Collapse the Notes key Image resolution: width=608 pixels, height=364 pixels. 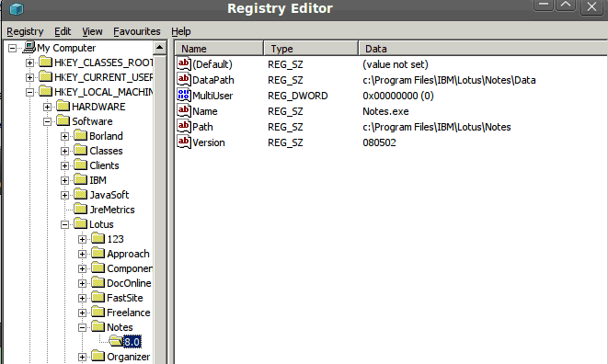pos(82,328)
